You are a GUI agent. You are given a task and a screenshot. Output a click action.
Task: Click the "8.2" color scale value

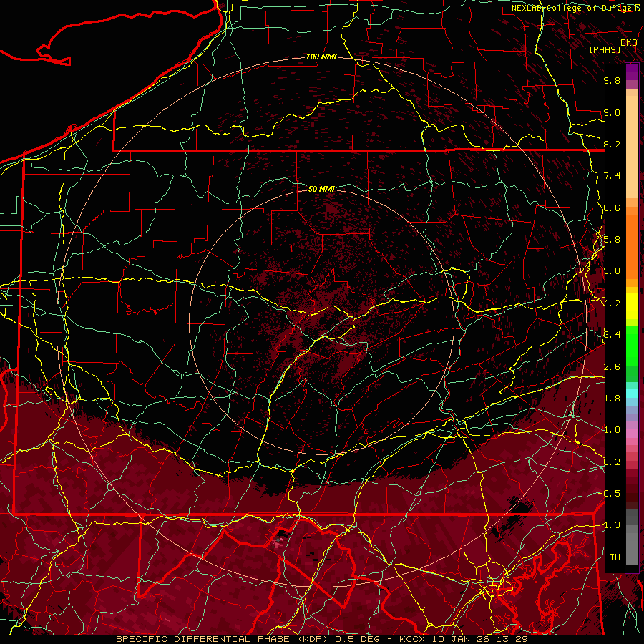612,144
